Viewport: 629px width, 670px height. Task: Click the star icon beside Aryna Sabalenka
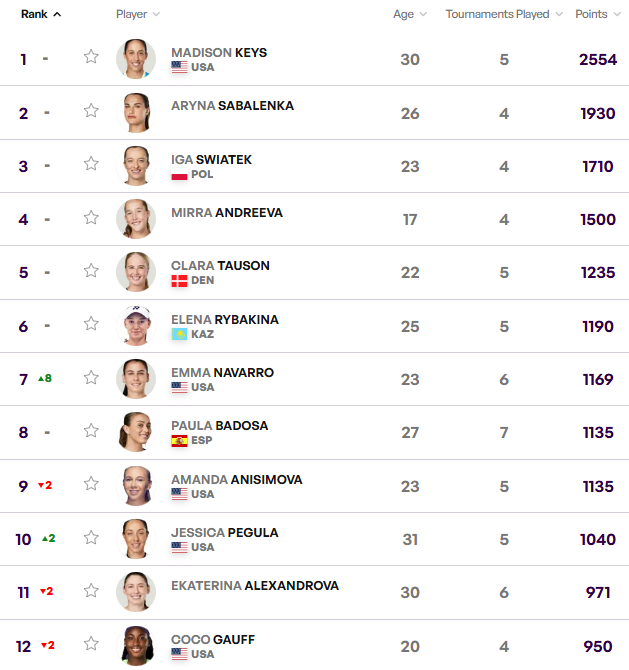coord(91,111)
